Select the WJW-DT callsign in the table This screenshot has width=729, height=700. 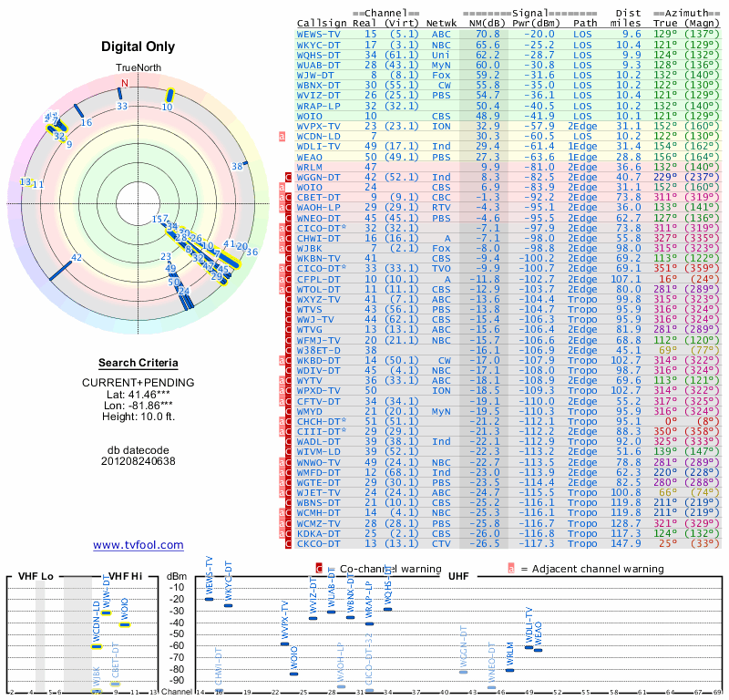[x=315, y=76]
